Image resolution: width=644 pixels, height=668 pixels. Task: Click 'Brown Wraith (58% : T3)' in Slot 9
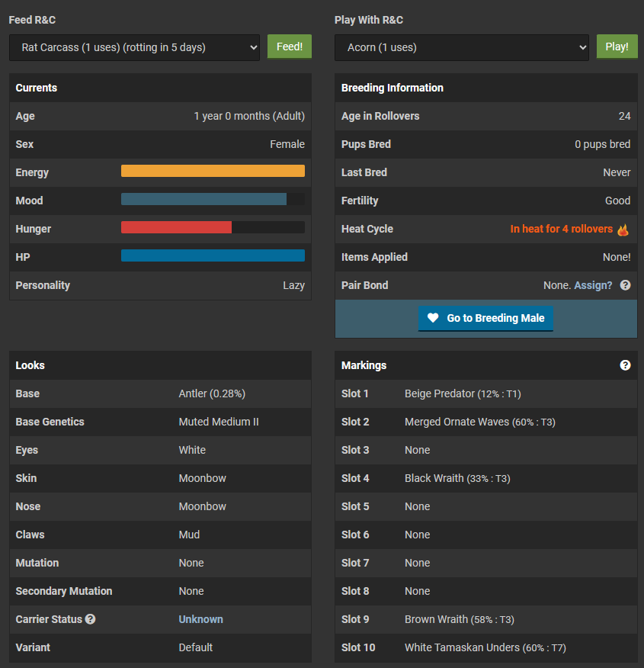coord(460,619)
